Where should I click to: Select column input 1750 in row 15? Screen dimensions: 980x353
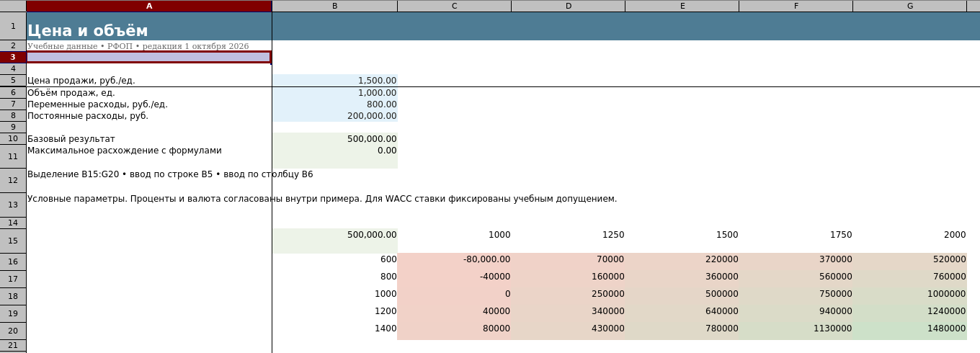tap(796, 241)
